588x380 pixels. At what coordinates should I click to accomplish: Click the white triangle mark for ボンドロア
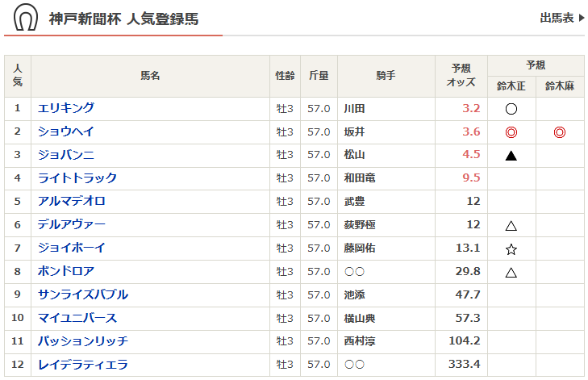click(511, 273)
